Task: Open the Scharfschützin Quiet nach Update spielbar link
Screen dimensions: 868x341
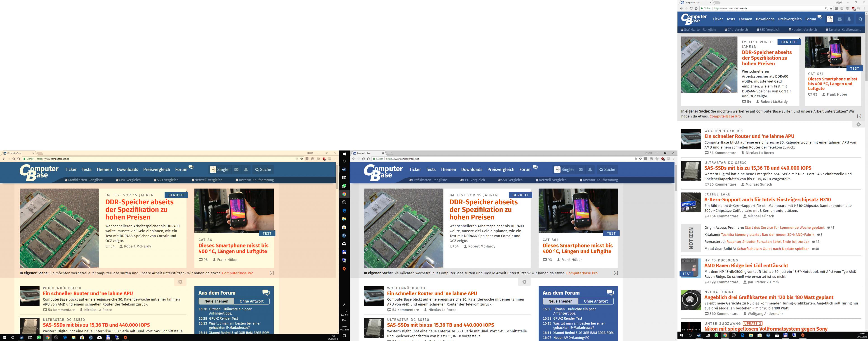Action: tap(773, 249)
